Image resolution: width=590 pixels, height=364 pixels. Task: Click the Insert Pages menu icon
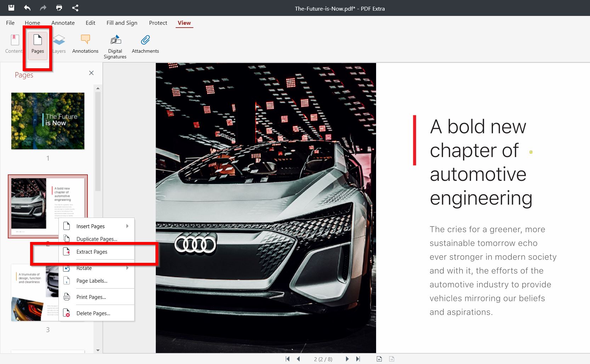coord(67,226)
